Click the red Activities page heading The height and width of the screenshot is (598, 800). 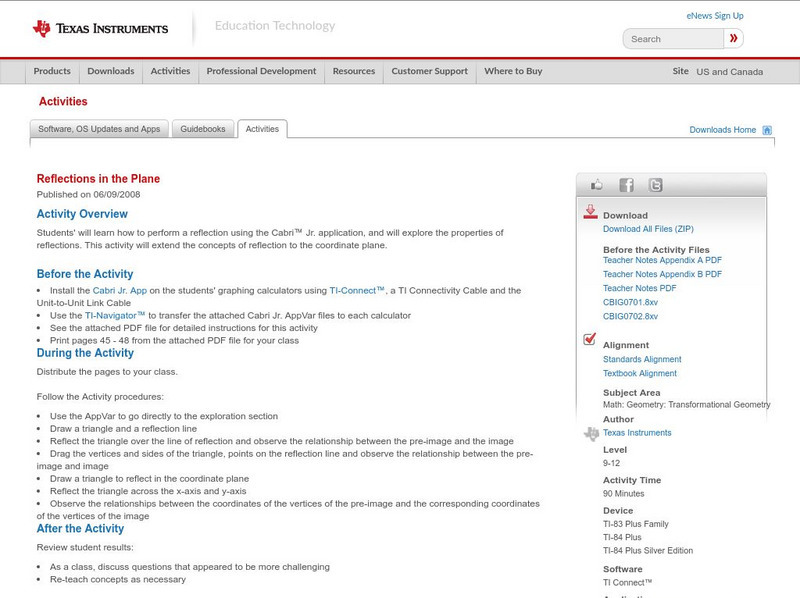(x=63, y=102)
